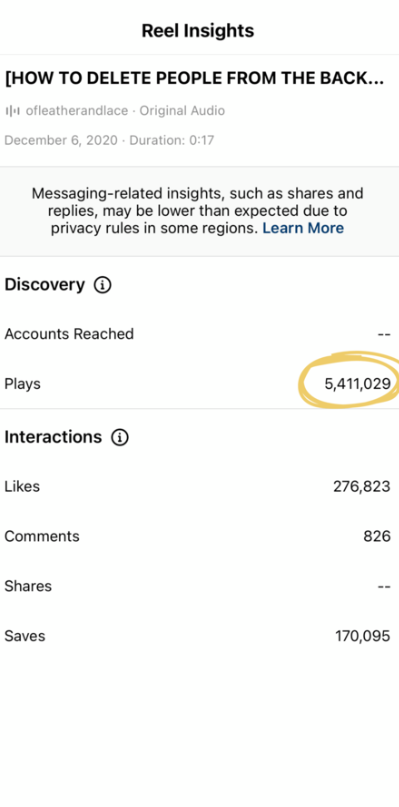Tap the Discovery info icon
This screenshot has height=807, width=399.
pyautogui.click(x=102, y=285)
